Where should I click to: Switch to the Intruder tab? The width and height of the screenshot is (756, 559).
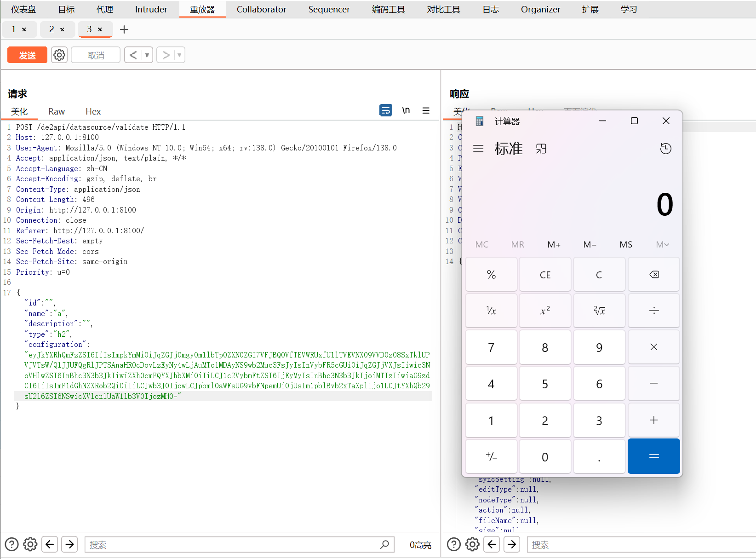pyautogui.click(x=151, y=9)
